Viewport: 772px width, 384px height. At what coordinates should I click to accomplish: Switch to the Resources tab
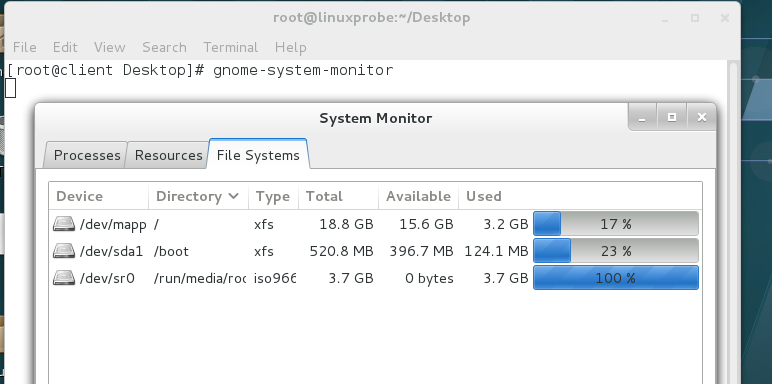click(x=168, y=155)
